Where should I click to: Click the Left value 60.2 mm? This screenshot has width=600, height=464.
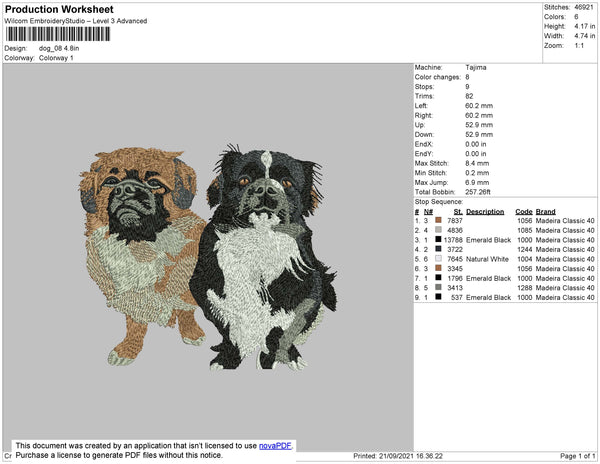pyautogui.click(x=479, y=106)
